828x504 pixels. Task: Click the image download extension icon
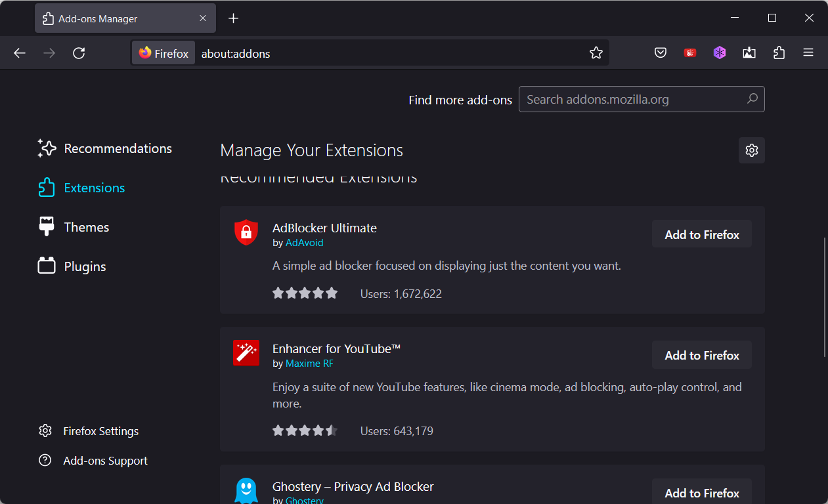pyautogui.click(x=749, y=53)
